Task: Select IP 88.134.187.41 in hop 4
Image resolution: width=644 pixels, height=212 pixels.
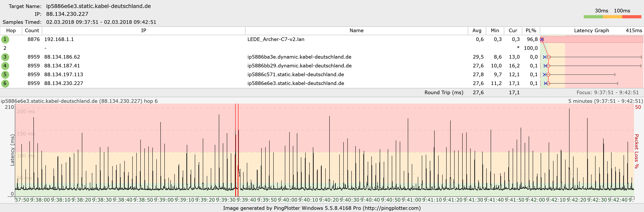Action: coord(62,66)
